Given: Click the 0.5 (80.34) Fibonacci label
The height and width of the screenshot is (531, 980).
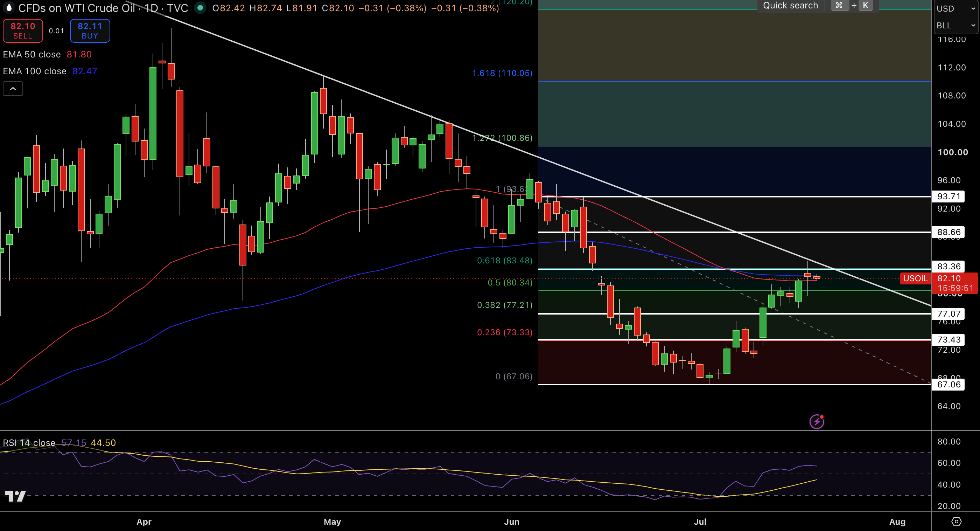Looking at the screenshot, I should pyautogui.click(x=510, y=282).
